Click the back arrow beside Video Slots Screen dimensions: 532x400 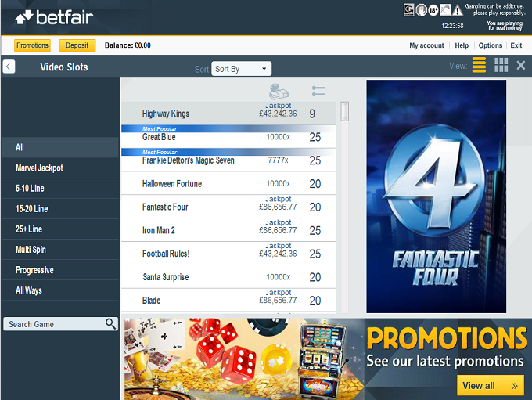9,67
